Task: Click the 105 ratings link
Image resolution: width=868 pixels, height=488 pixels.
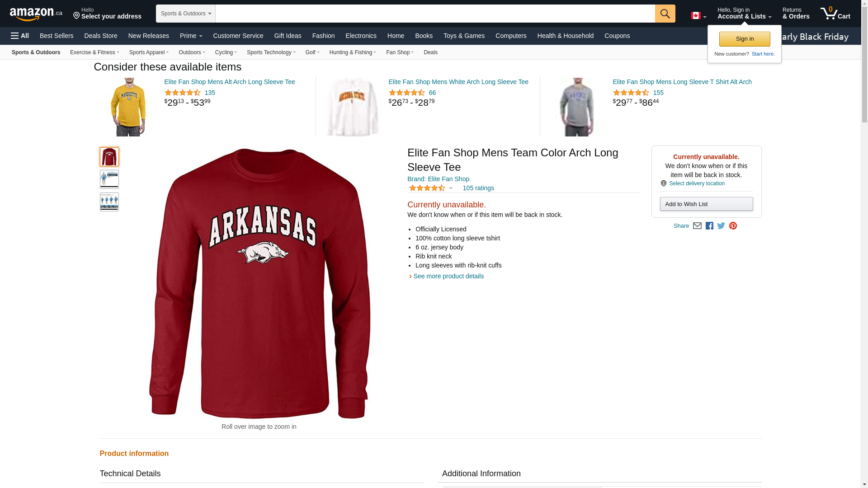Action: pos(478,188)
